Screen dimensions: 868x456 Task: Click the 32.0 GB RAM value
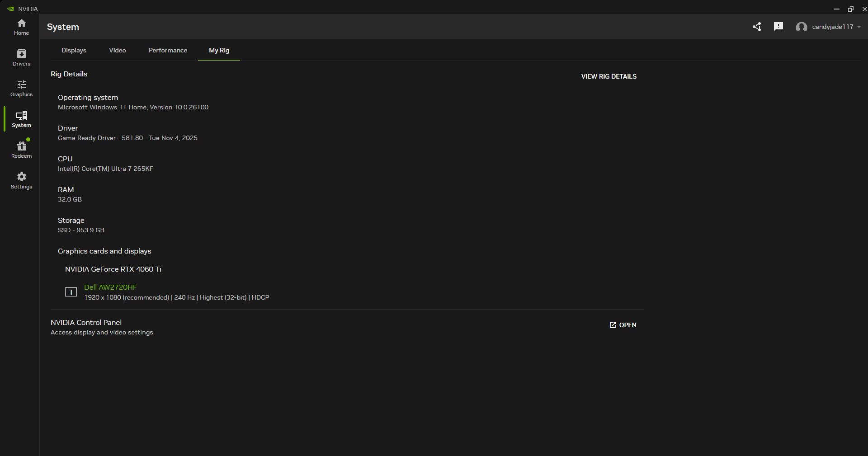[70, 199]
